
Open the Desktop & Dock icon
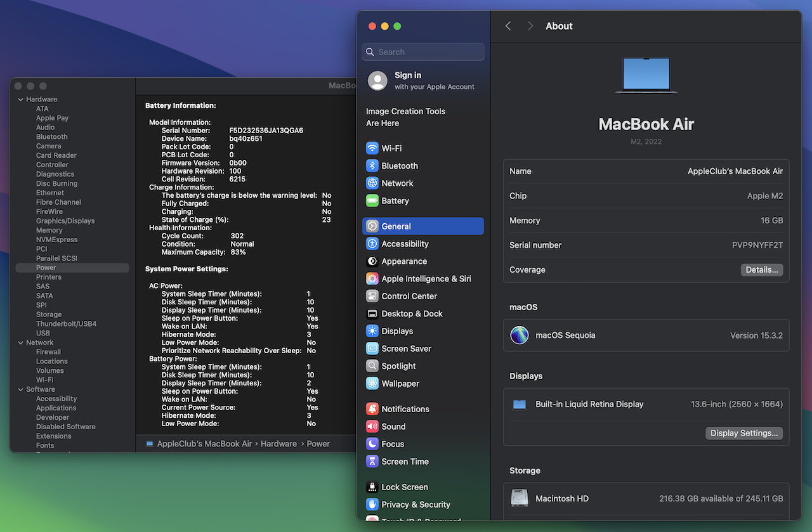(x=372, y=314)
